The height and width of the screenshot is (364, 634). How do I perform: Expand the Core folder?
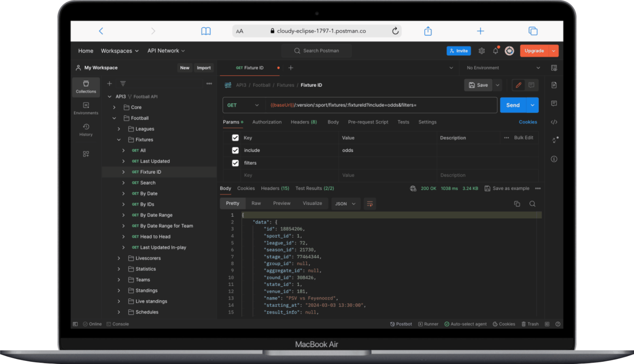point(114,107)
